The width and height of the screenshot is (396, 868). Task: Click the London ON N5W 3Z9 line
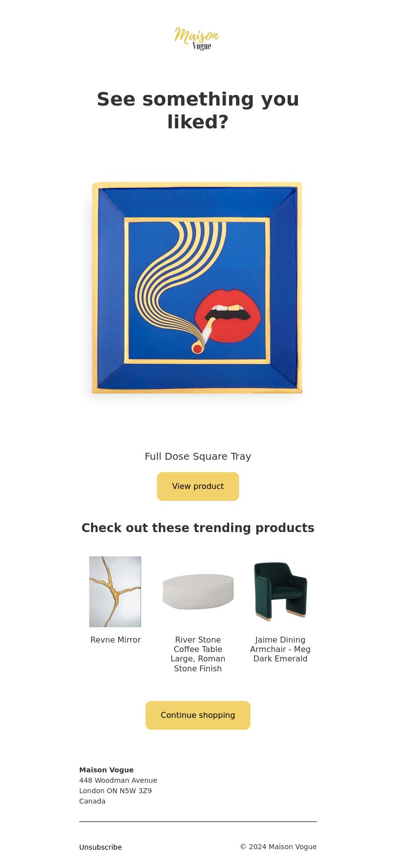pyautogui.click(x=115, y=791)
